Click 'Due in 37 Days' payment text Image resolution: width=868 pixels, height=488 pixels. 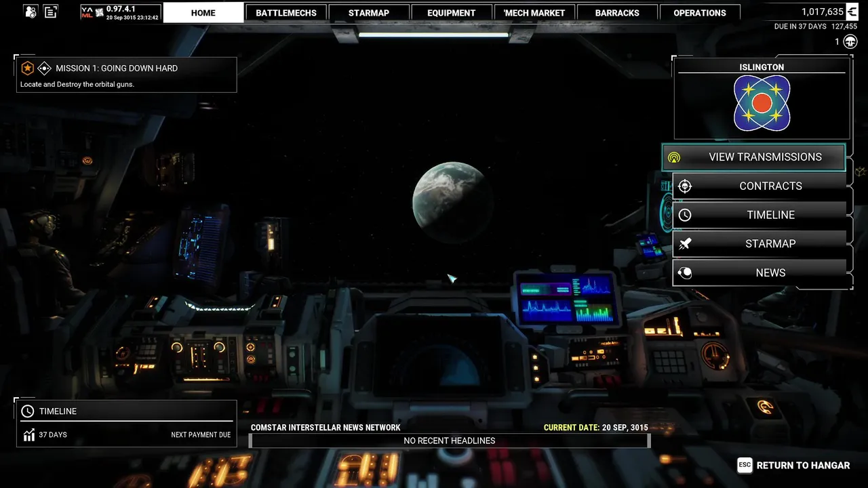pyautogui.click(x=800, y=26)
